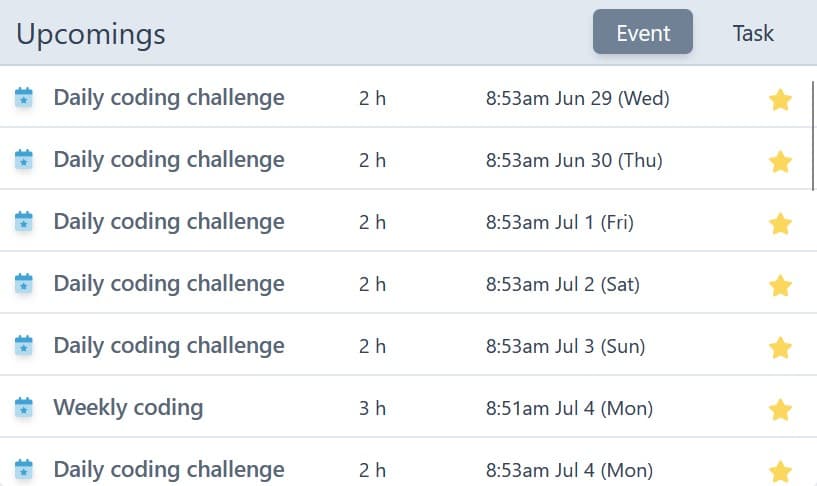The width and height of the screenshot is (817, 486).
Task: Select the Event tab
Action: click(x=643, y=32)
